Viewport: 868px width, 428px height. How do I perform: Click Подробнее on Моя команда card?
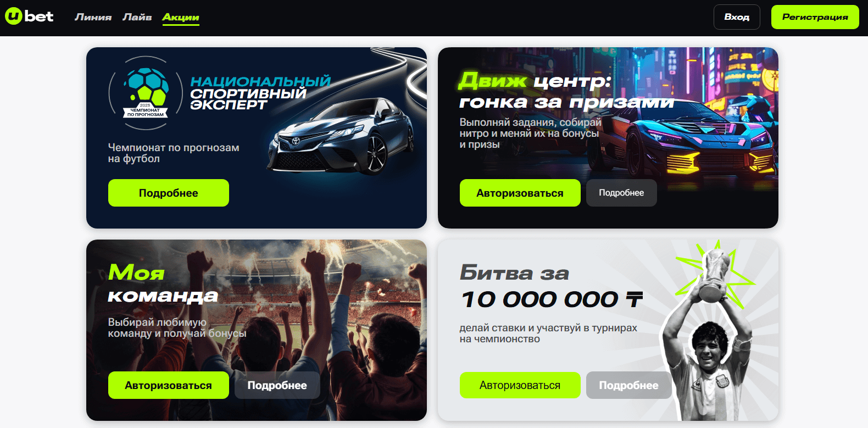pos(277,385)
